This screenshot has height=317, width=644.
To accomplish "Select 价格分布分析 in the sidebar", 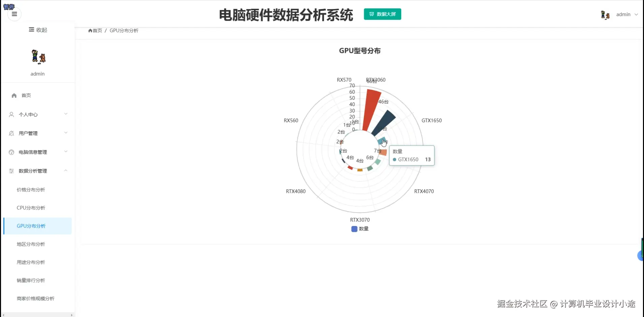I will [31, 190].
